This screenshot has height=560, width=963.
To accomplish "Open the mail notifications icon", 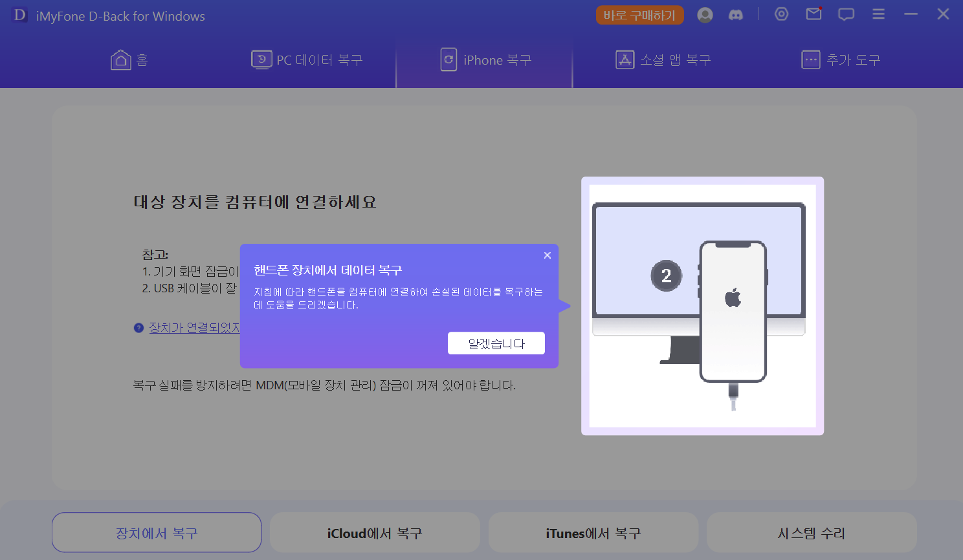I will 814,14.
